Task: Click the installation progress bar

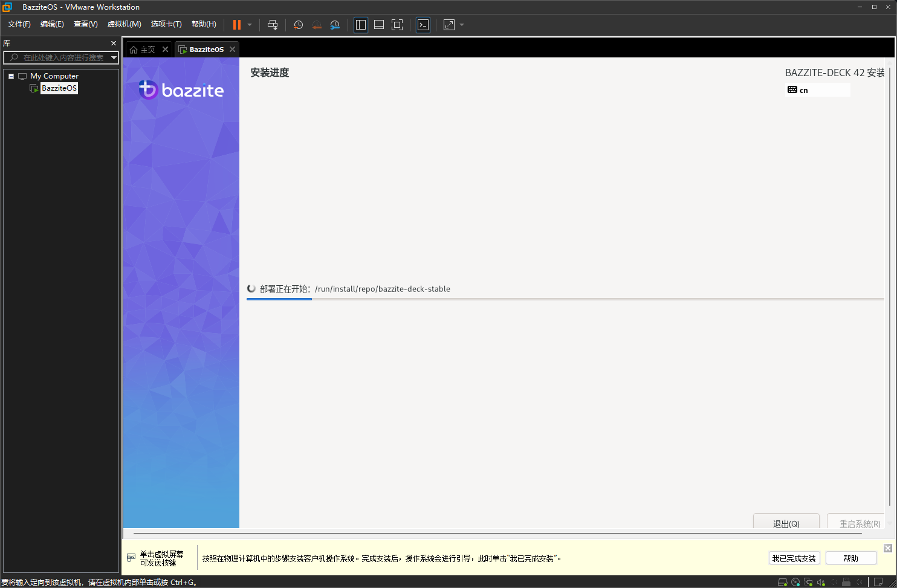Action: (x=565, y=299)
